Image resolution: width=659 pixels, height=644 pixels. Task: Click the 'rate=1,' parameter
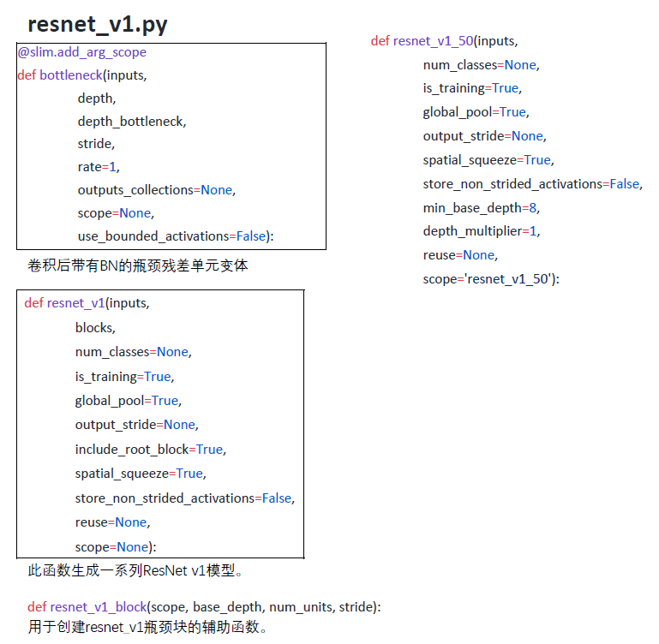(99, 167)
